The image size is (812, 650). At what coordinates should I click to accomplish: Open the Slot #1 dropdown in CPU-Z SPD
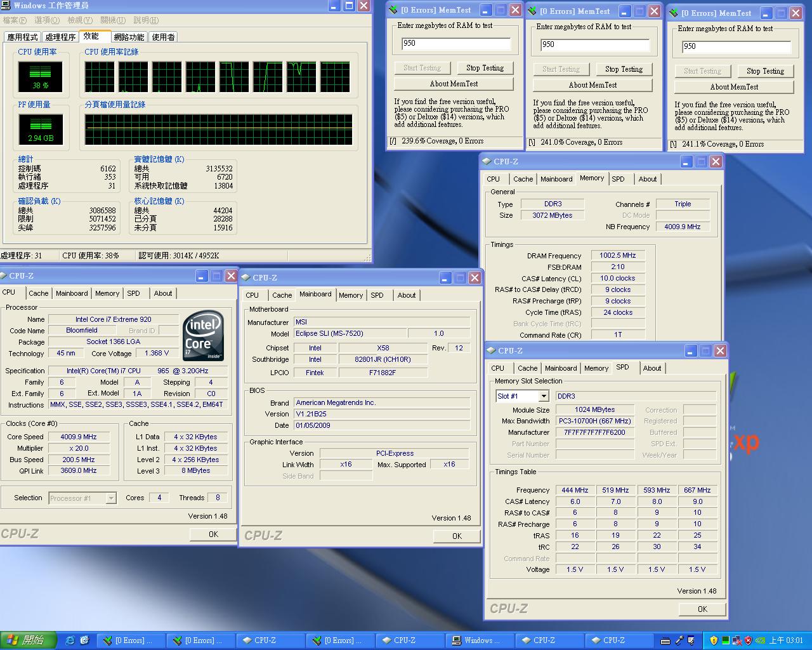(x=543, y=396)
